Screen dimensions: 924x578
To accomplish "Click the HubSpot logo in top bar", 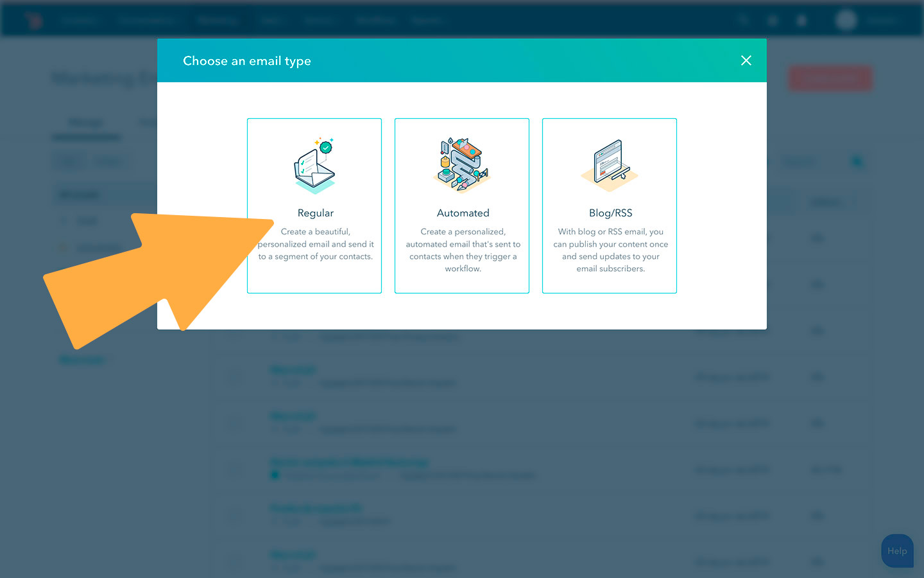I will [33, 20].
